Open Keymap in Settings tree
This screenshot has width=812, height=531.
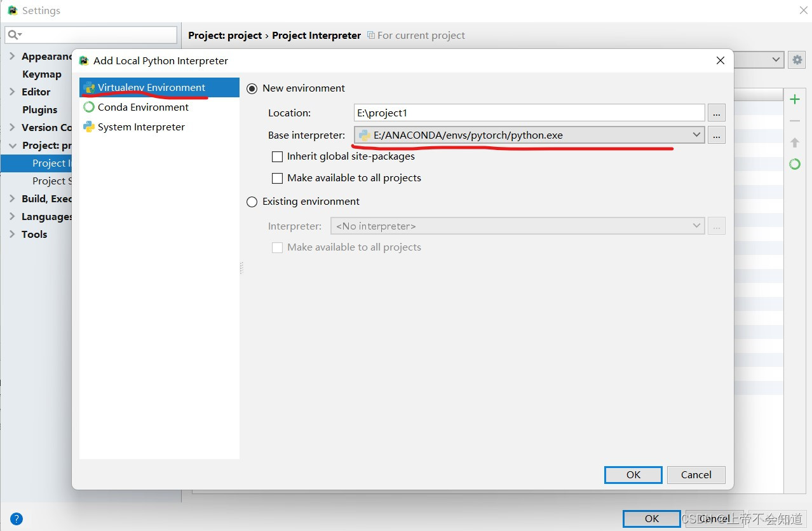[x=42, y=74]
